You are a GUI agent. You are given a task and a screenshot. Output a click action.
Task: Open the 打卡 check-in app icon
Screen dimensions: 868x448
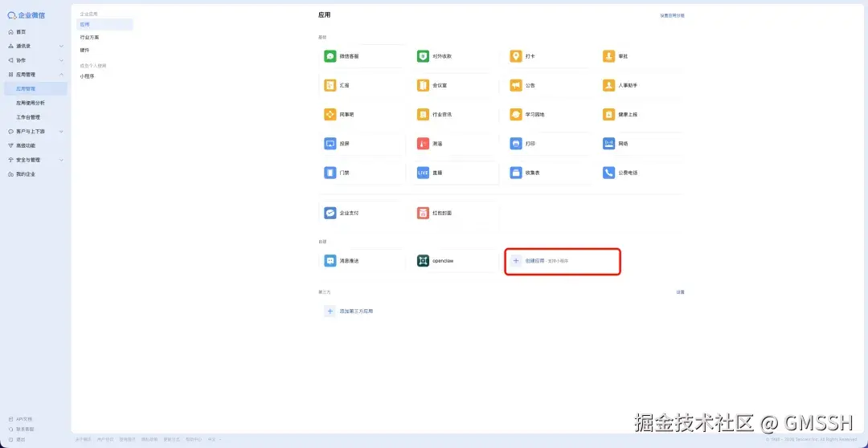516,56
